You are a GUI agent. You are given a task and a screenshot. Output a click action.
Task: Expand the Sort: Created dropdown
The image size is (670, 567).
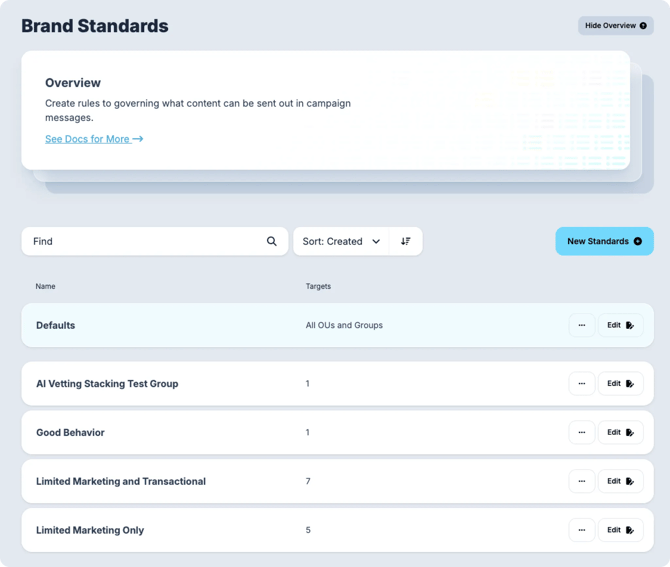tap(341, 241)
